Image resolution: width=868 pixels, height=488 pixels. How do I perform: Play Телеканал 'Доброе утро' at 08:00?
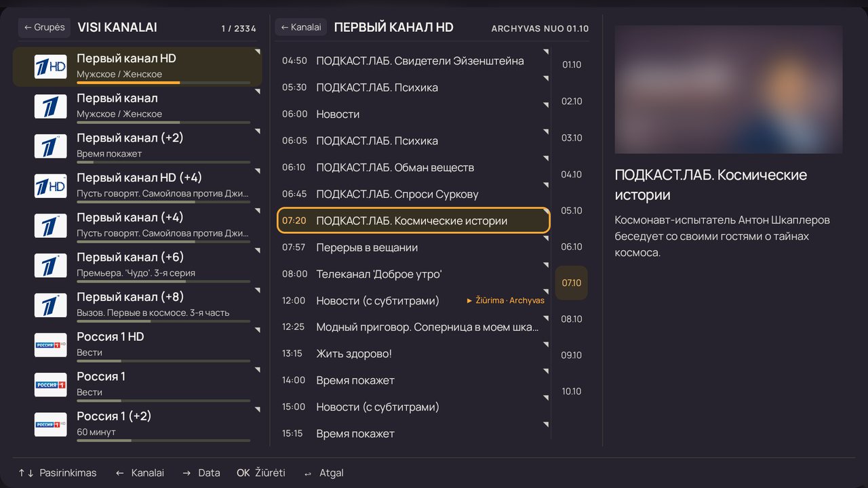[x=414, y=274]
